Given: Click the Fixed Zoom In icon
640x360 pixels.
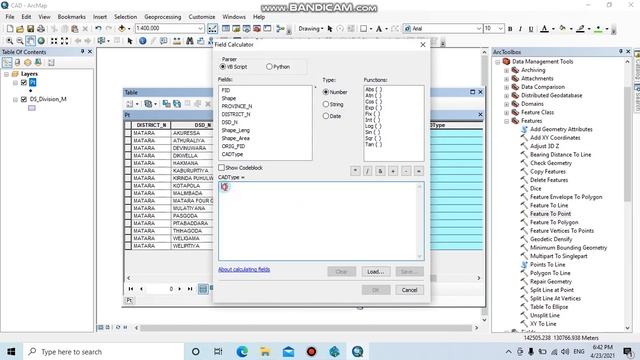Looking at the screenshot, I should [x=54, y=41].
